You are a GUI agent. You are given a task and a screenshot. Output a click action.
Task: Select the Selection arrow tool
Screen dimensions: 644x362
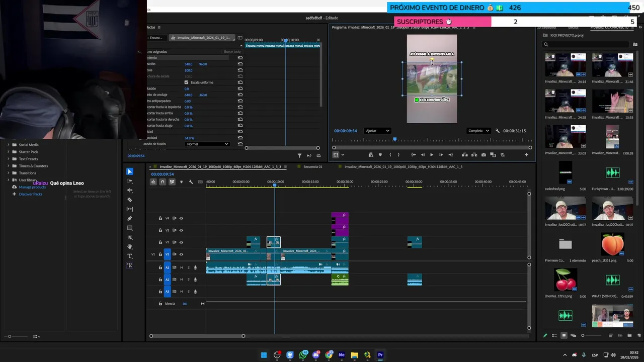pyautogui.click(x=129, y=171)
